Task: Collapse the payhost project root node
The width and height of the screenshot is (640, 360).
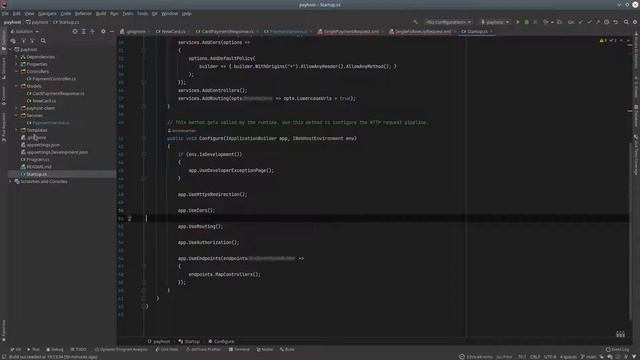Action: [11, 49]
